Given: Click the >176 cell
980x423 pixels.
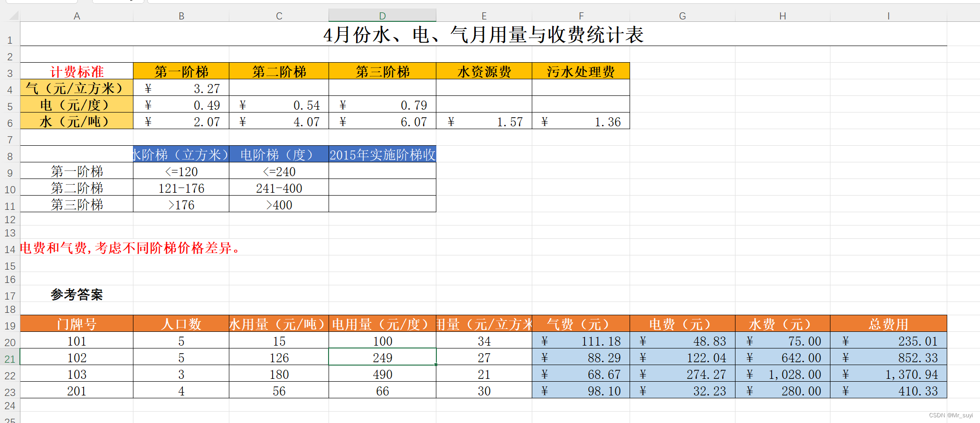Looking at the screenshot, I should [x=181, y=205].
